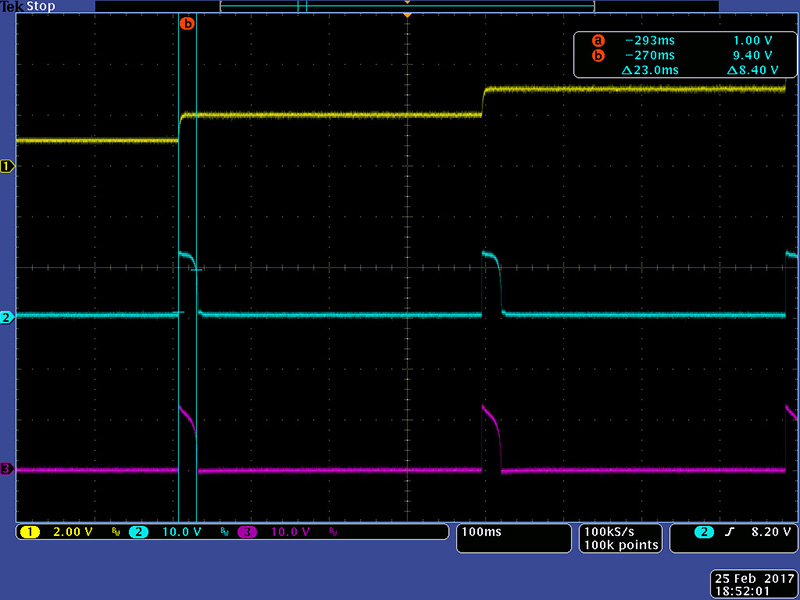This screenshot has height=600, width=800.
Task: Click the record view position bar at top
Action: point(407,6)
